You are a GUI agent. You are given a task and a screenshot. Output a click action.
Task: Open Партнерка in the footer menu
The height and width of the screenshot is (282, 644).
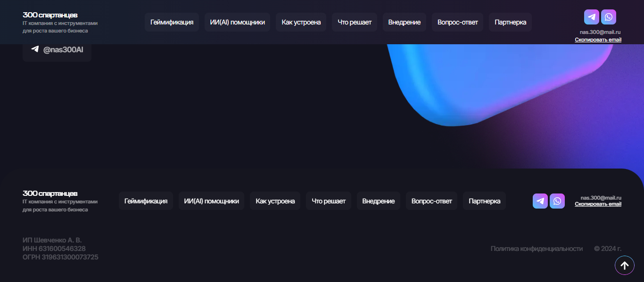(x=484, y=201)
